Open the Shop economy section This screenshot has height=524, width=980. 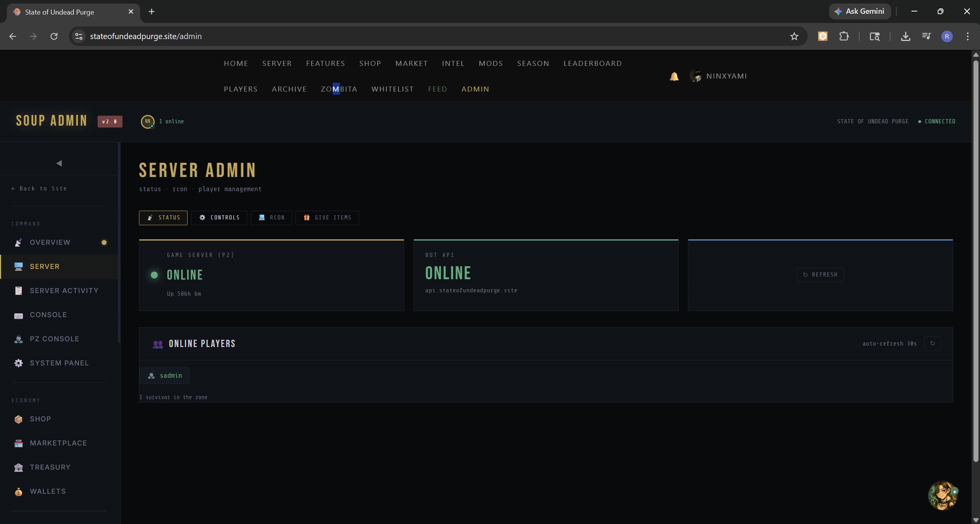[x=59, y=419]
